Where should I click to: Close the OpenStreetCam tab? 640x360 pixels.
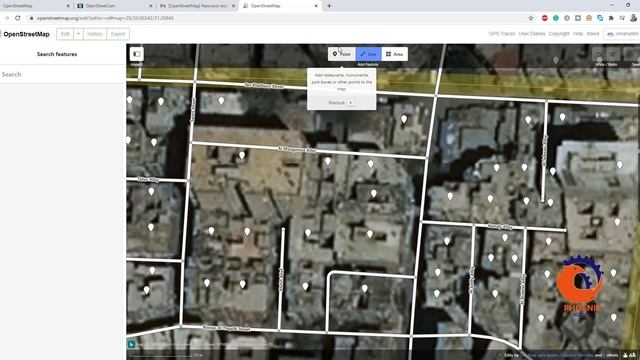pos(151,6)
